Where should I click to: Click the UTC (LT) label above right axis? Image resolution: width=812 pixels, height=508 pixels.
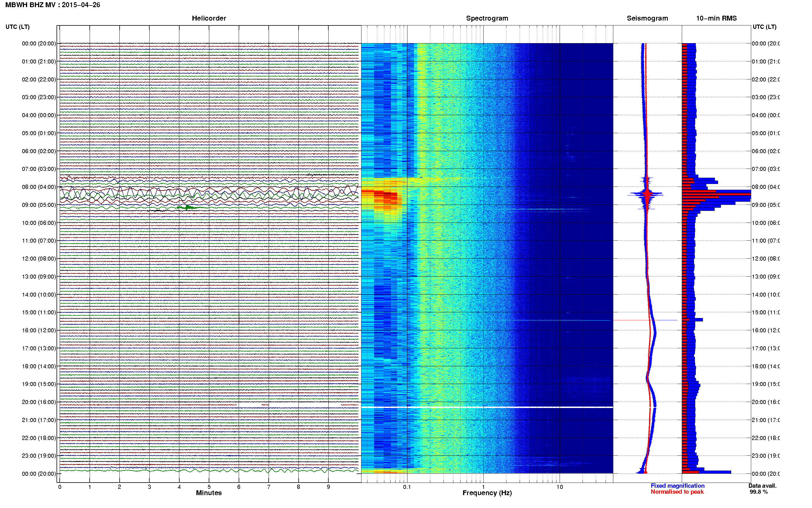tap(764, 27)
